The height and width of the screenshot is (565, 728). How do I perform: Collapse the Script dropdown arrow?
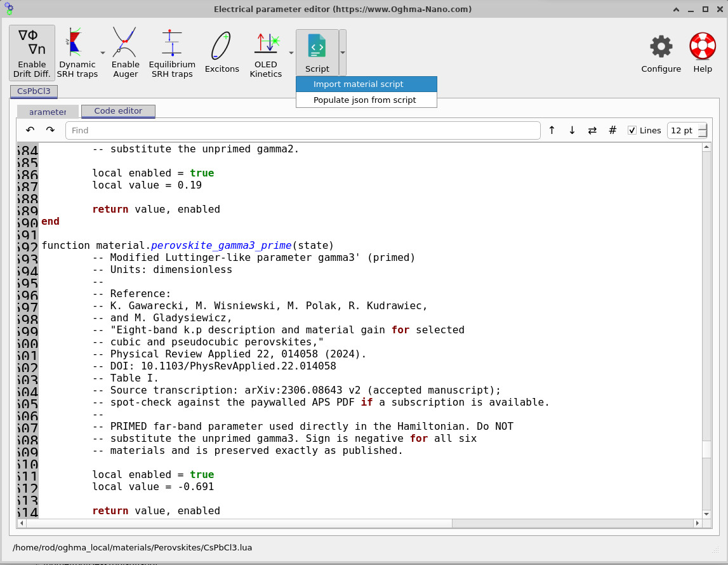[x=343, y=53]
